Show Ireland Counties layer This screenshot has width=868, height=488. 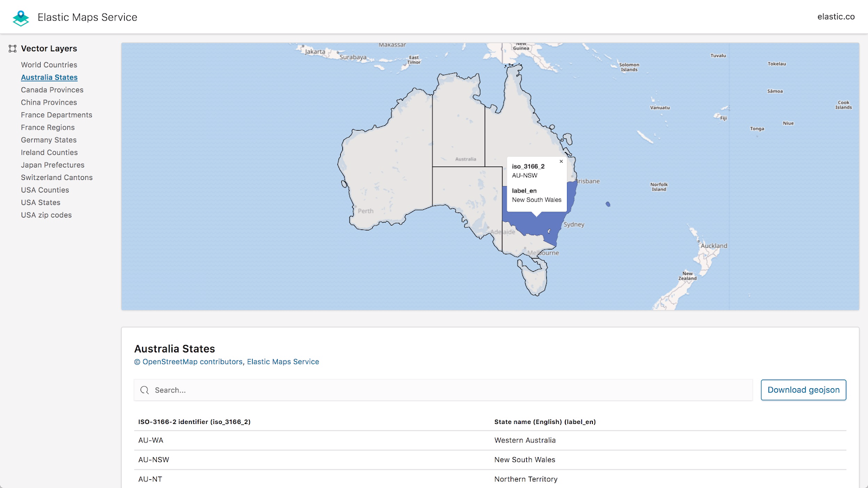[49, 152]
